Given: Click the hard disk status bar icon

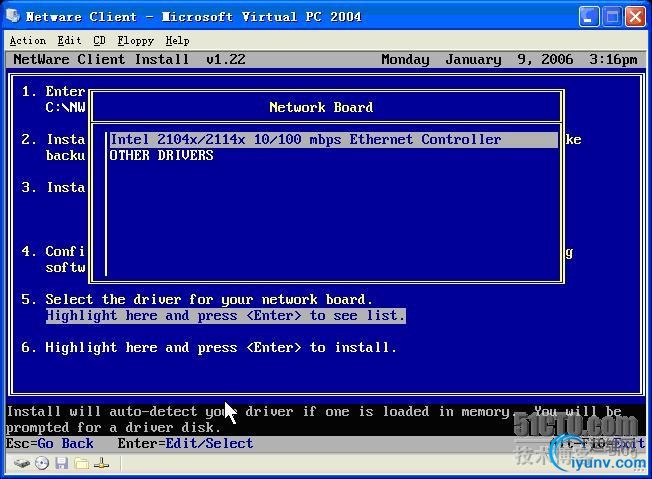Looking at the screenshot, I should click(x=21, y=463).
